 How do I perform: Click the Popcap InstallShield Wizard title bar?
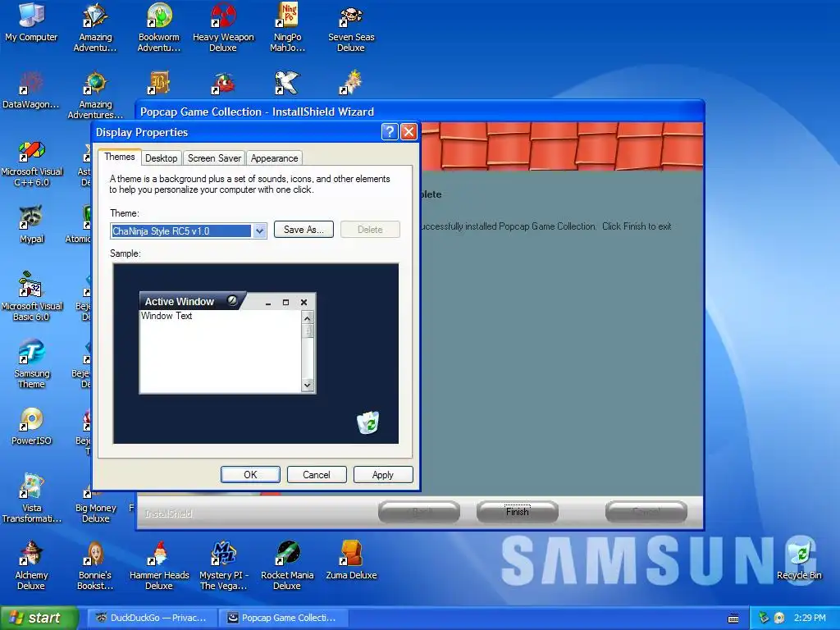coord(420,112)
